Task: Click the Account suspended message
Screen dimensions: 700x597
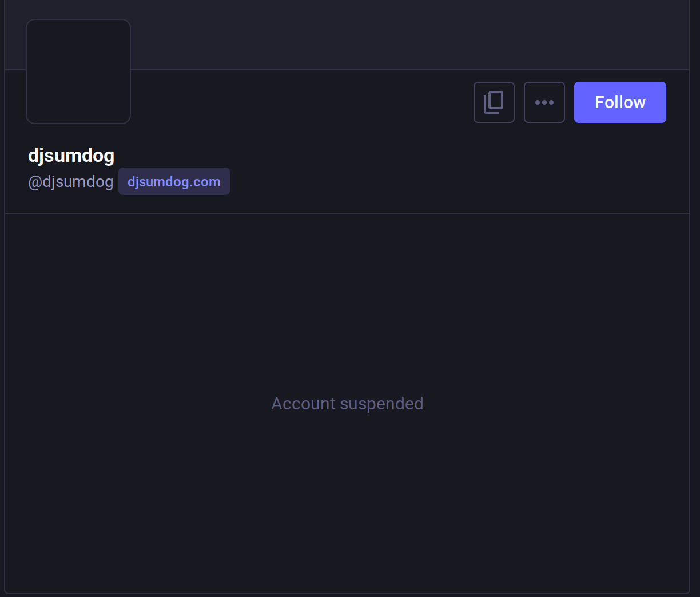Action: (x=347, y=404)
